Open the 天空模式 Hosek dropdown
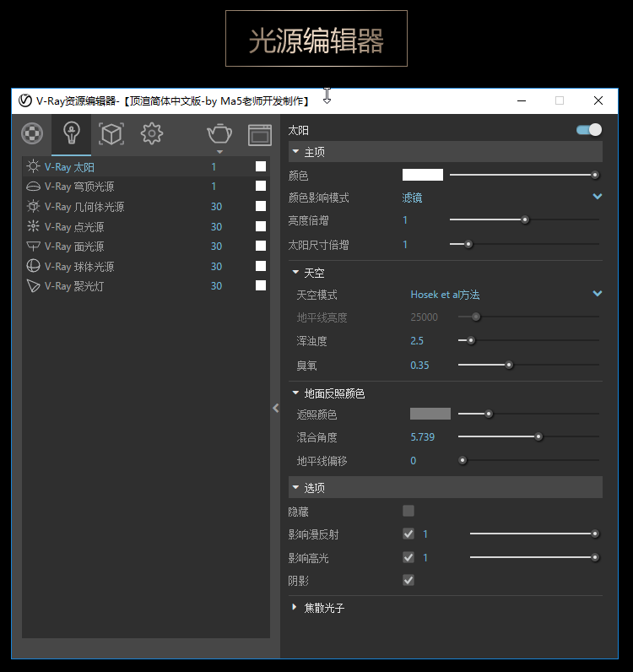This screenshot has width=633, height=672. tap(597, 294)
